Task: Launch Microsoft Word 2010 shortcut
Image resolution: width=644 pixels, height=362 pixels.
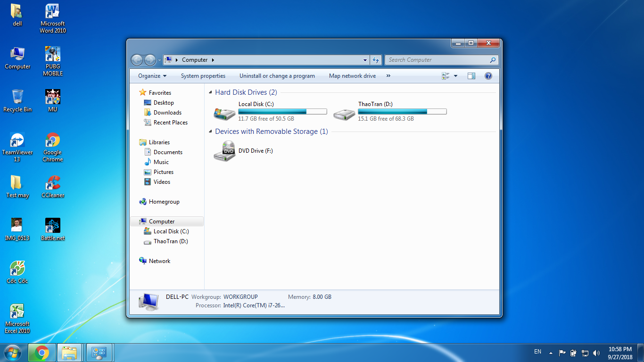Action: coord(53,19)
